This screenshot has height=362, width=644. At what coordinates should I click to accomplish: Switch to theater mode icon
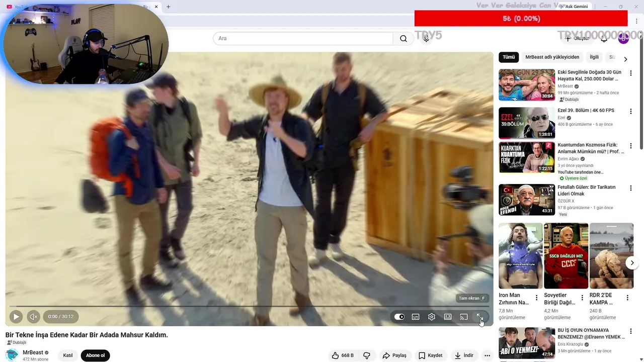(448, 317)
